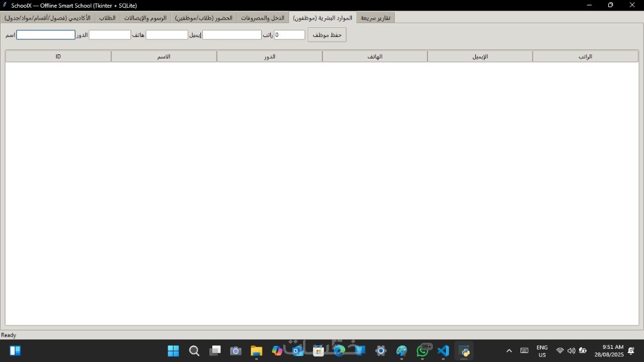The image size is (644, 362).
Task: Open the الرسوم والإيصالات tab
Action: [x=145, y=18]
